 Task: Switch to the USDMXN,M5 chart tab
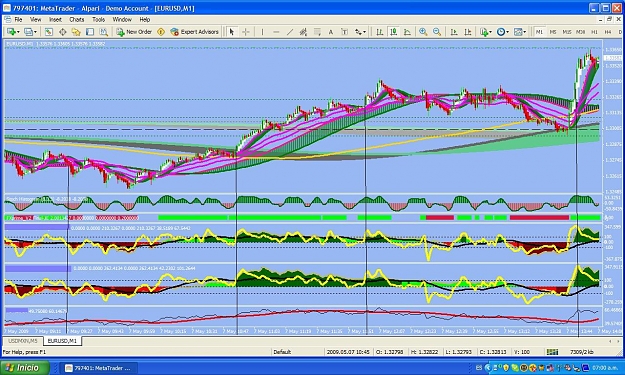point(23,341)
